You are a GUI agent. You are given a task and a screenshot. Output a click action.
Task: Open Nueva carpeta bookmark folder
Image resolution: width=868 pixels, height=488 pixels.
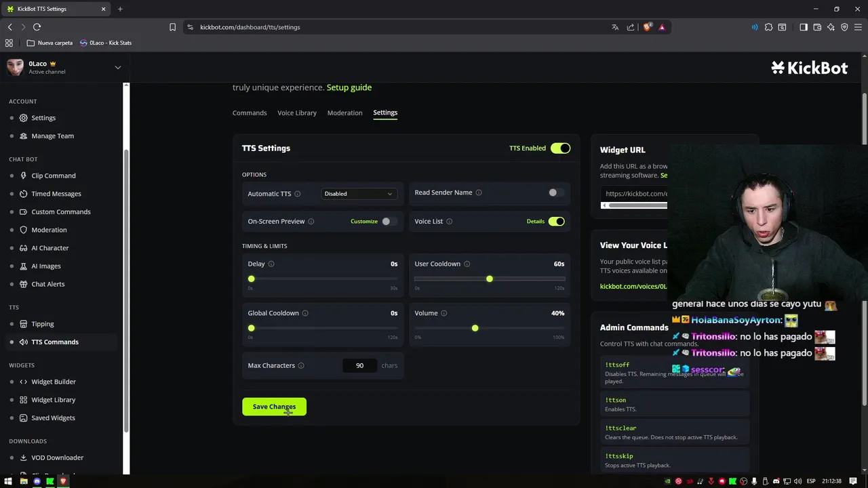(x=50, y=43)
